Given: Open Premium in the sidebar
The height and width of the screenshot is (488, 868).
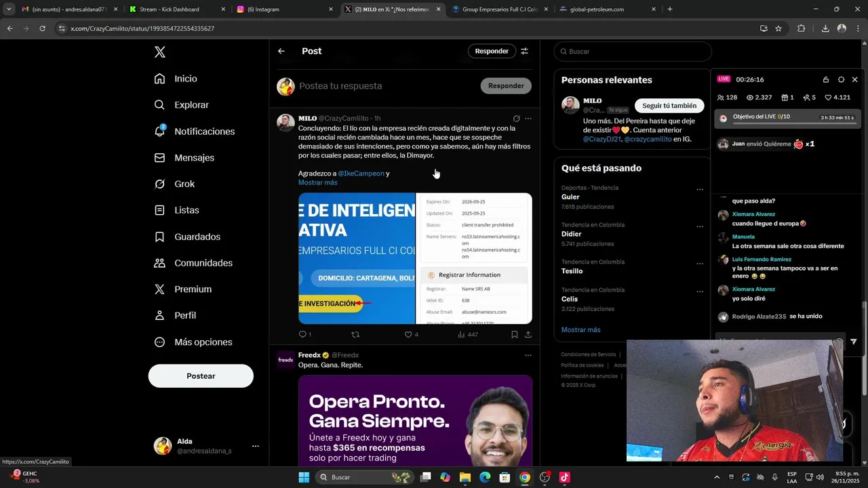Looking at the screenshot, I should tap(183, 289).
